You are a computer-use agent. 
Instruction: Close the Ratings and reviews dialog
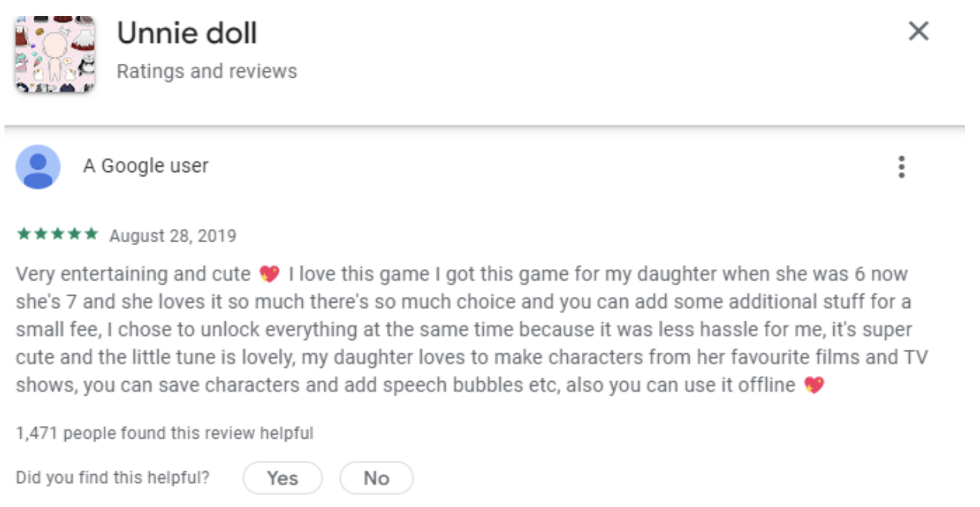[918, 31]
